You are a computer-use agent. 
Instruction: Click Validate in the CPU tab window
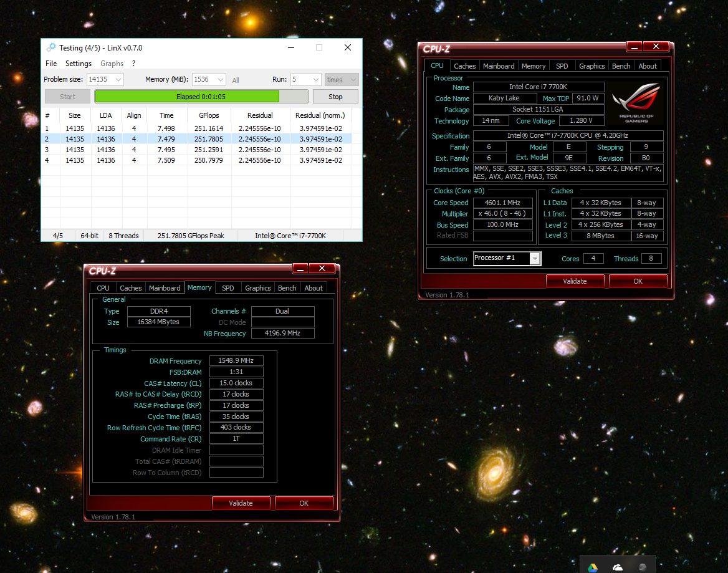[575, 281]
